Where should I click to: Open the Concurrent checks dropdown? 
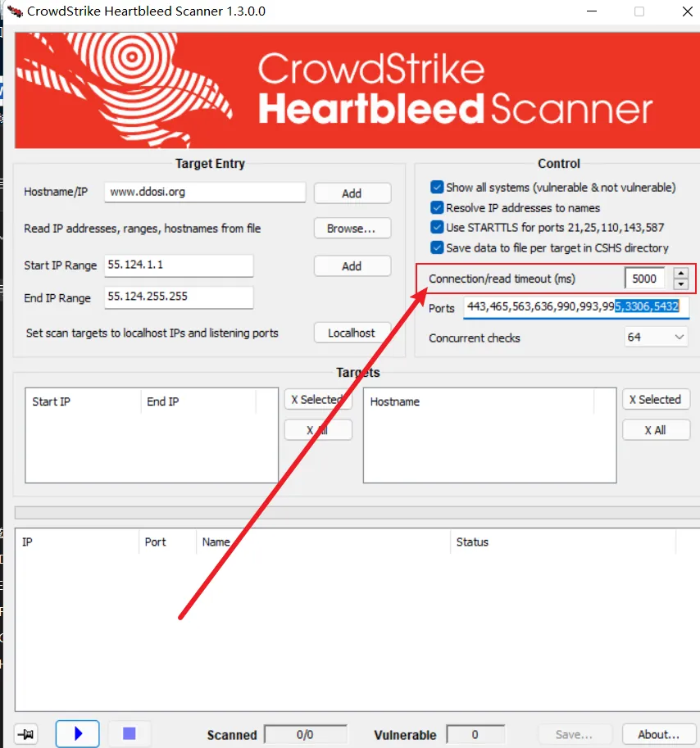pos(656,337)
